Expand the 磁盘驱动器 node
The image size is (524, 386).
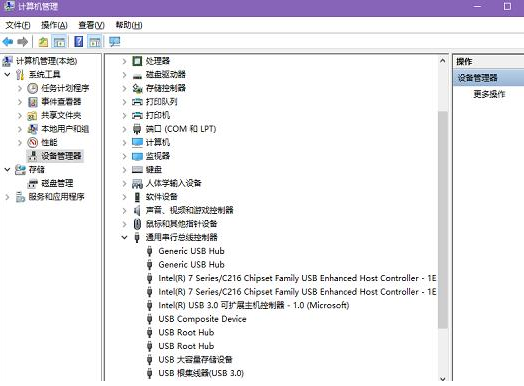tap(124, 75)
